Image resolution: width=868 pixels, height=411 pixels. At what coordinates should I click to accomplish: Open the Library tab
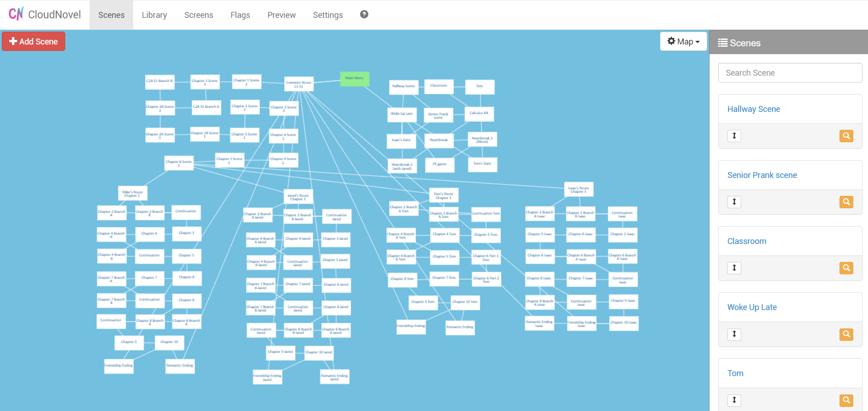click(x=154, y=15)
